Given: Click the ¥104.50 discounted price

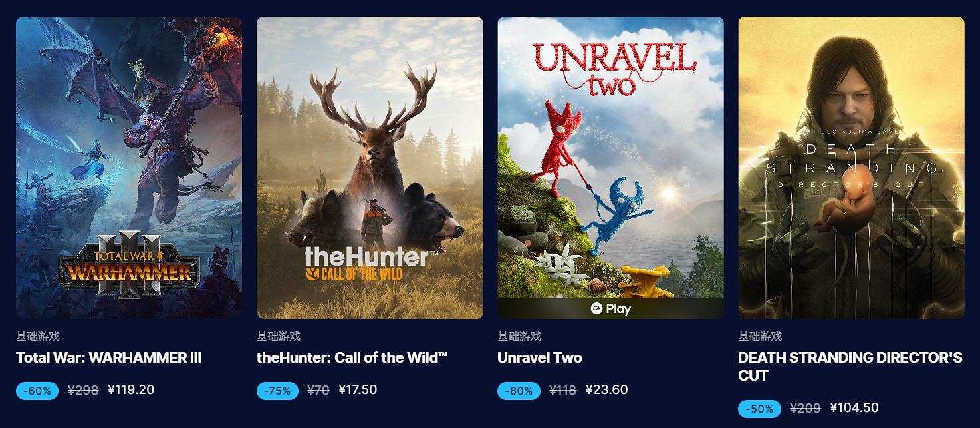Looking at the screenshot, I should [x=854, y=408].
